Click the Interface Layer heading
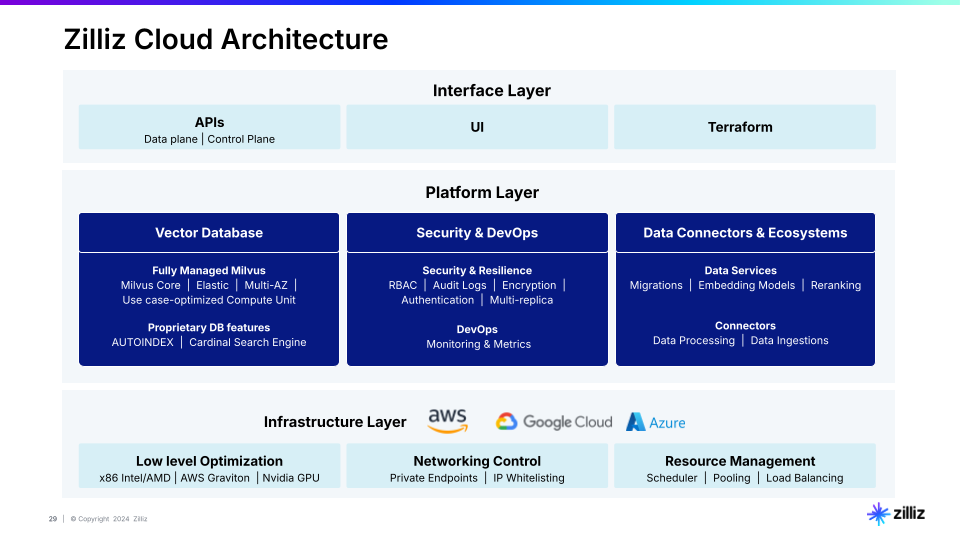Screen dimensions: 960x540 point(492,91)
